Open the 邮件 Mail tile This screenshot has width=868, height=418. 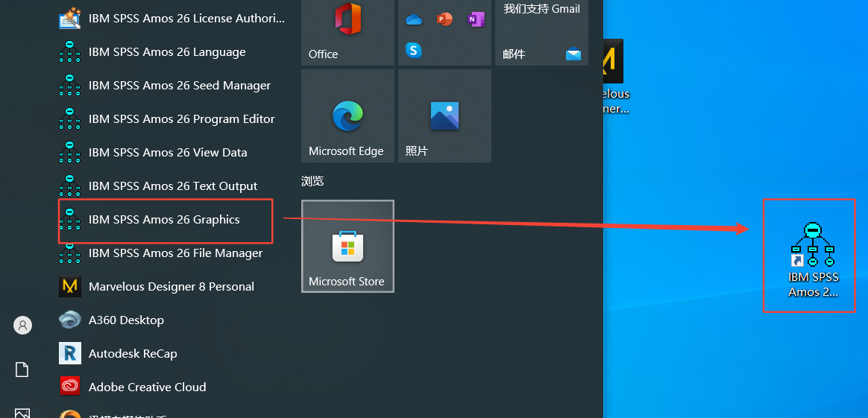click(541, 32)
